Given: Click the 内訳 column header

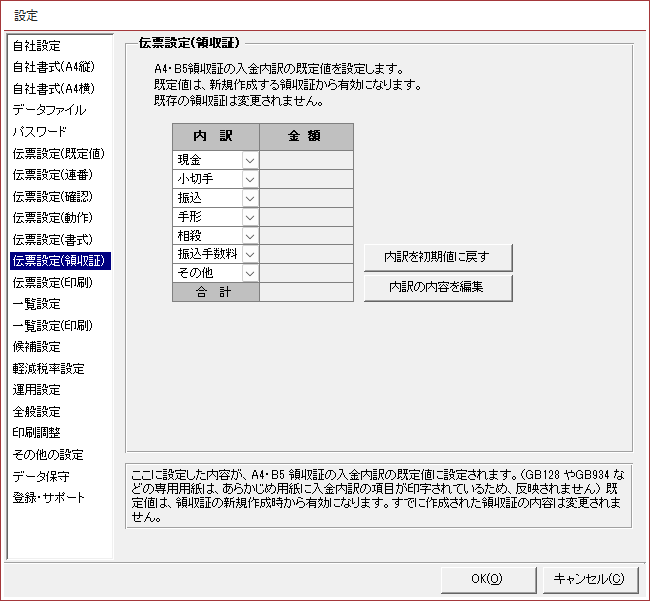Looking at the screenshot, I should tap(216, 136).
